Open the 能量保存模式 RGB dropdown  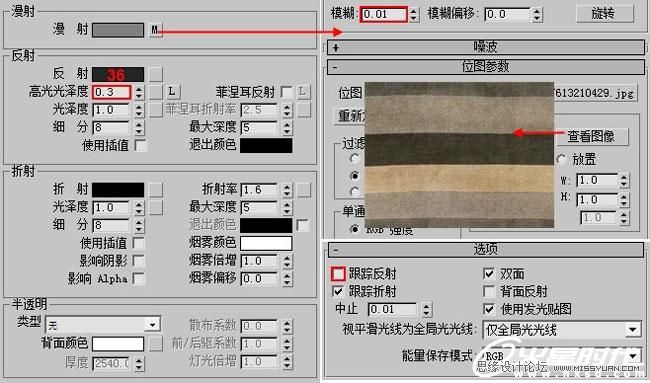click(562, 356)
